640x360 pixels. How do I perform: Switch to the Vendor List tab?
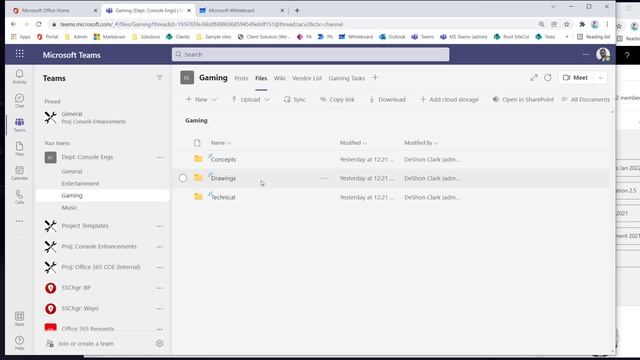[x=307, y=78]
